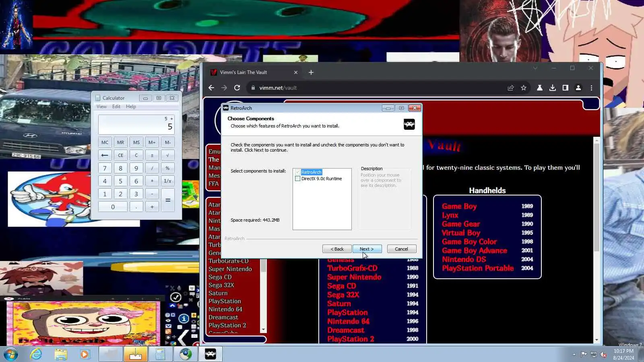Open the Lynx handheld link
The height and width of the screenshot is (362, 644).
click(450, 215)
